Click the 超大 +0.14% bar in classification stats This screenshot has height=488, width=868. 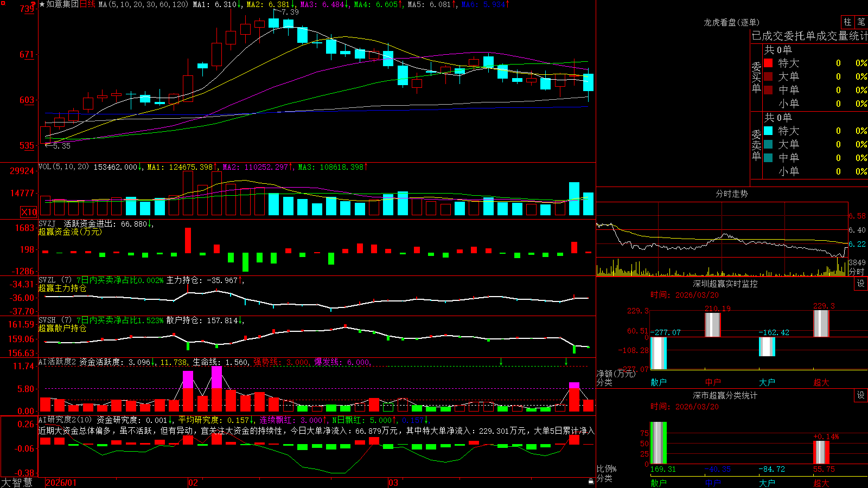[821, 452]
